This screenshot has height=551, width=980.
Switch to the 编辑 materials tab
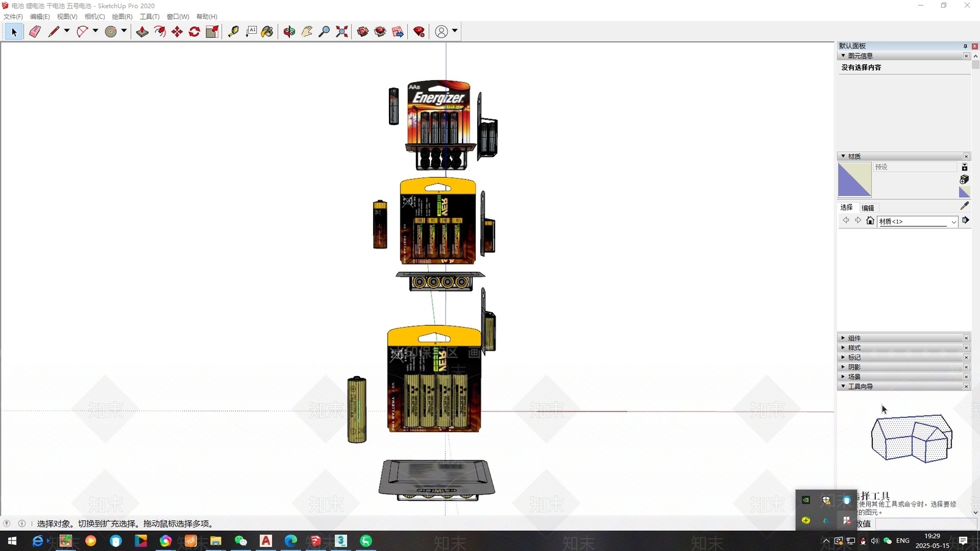(x=868, y=208)
